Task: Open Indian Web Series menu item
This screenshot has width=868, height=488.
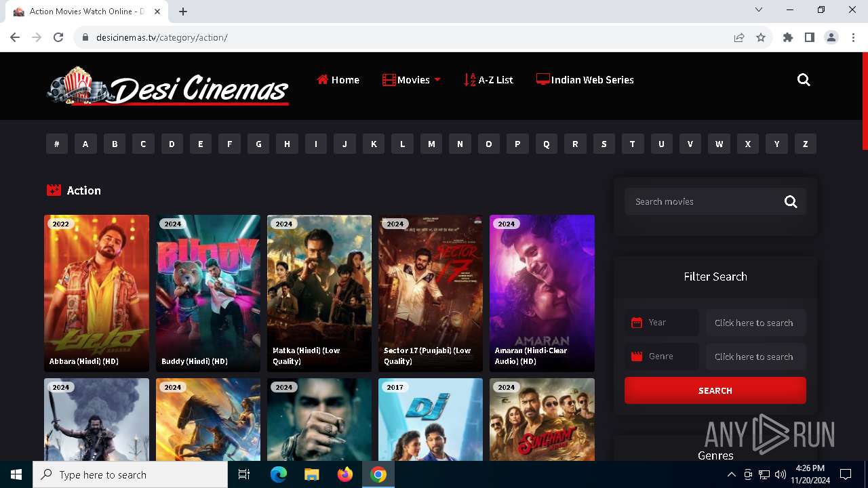Action: point(585,80)
